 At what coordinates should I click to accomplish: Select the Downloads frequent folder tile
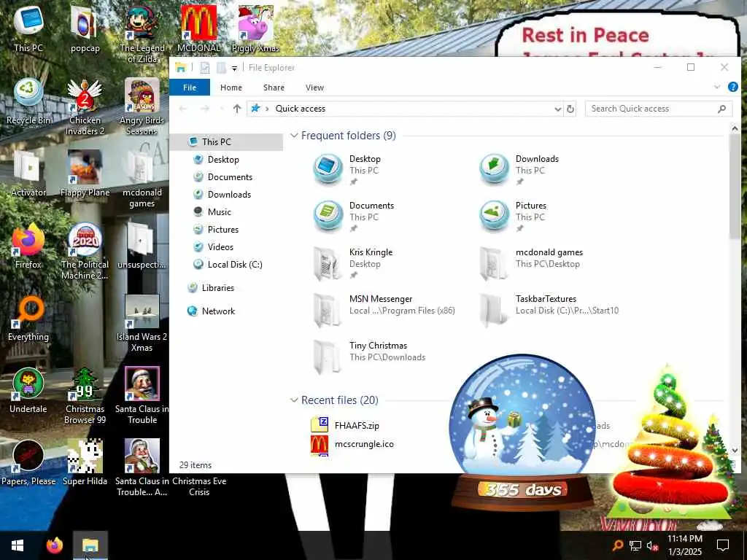519,170
